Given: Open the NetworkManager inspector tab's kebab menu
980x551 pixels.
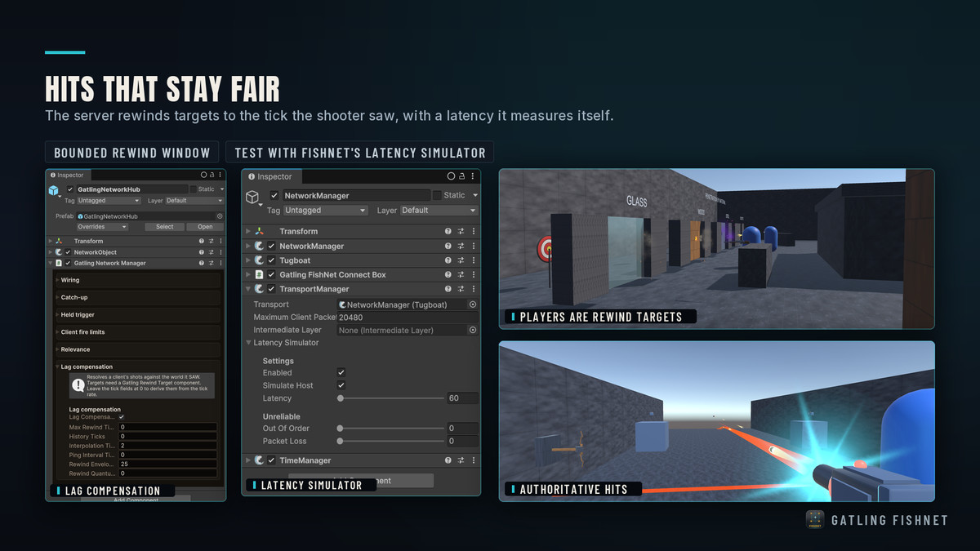Looking at the screenshot, I should pyautogui.click(x=473, y=176).
